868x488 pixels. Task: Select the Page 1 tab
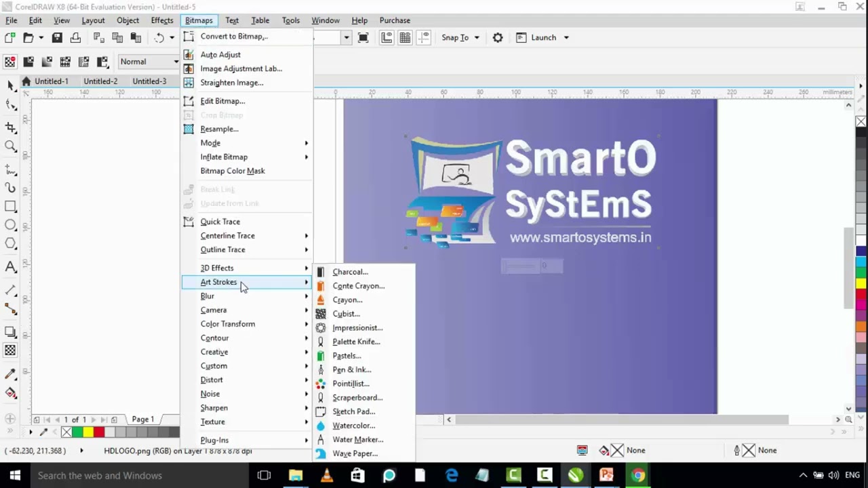pos(142,420)
